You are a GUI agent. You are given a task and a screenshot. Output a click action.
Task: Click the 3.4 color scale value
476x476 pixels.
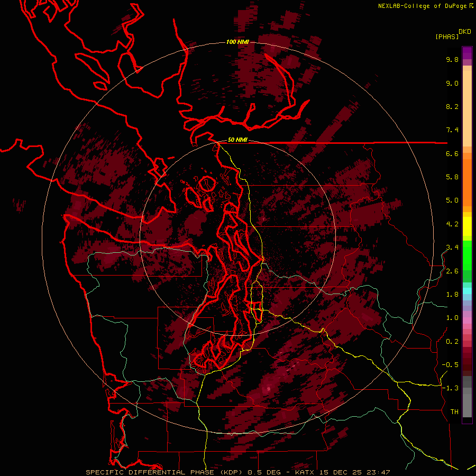pyautogui.click(x=452, y=248)
